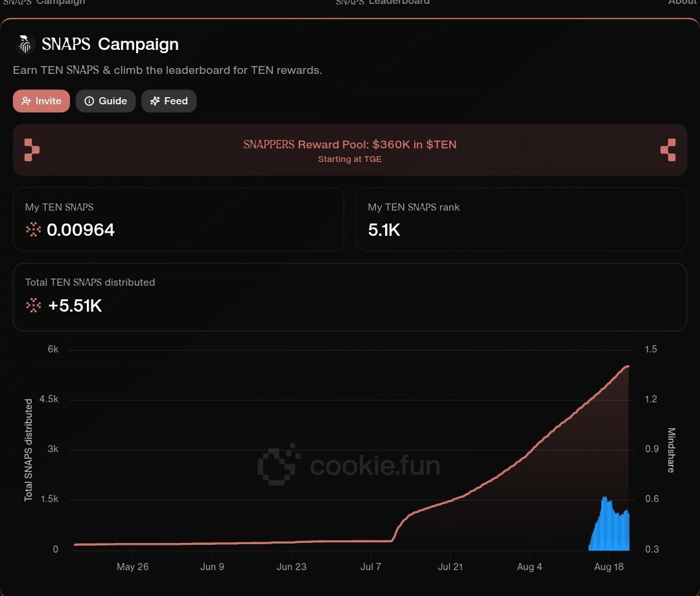The width and height of the screenshot is (700, 596).
Task: Click the +5.51K total distributed value
Action: click(75, 306)
